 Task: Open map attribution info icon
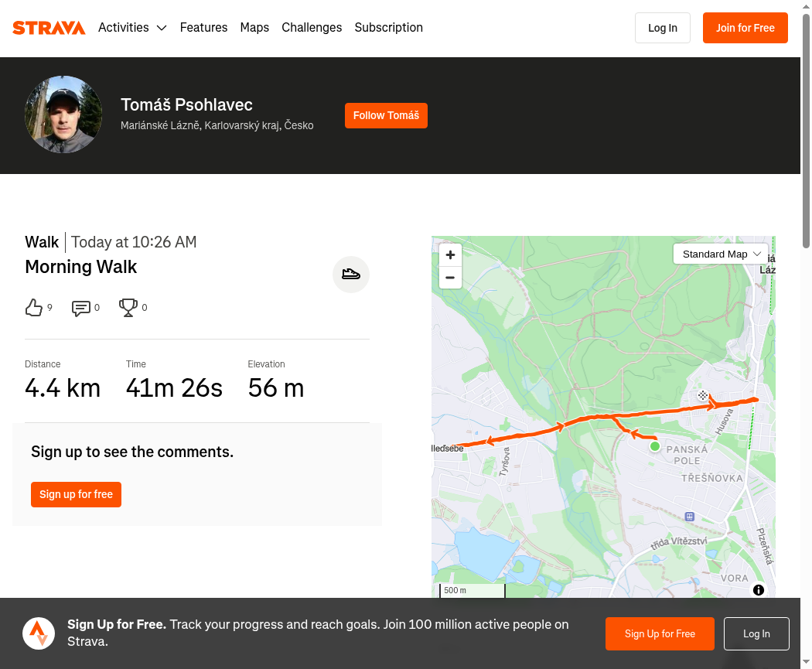(x=759, y=590)
